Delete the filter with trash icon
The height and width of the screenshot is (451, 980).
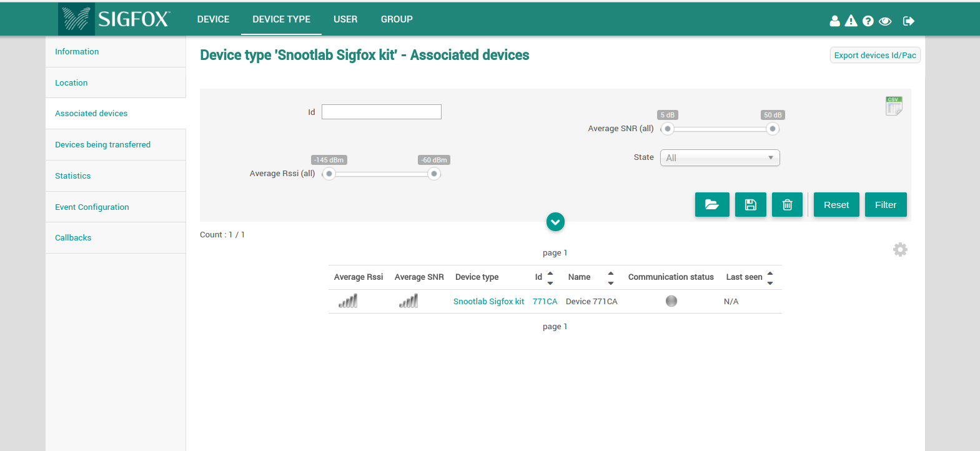tap(787, 205)
